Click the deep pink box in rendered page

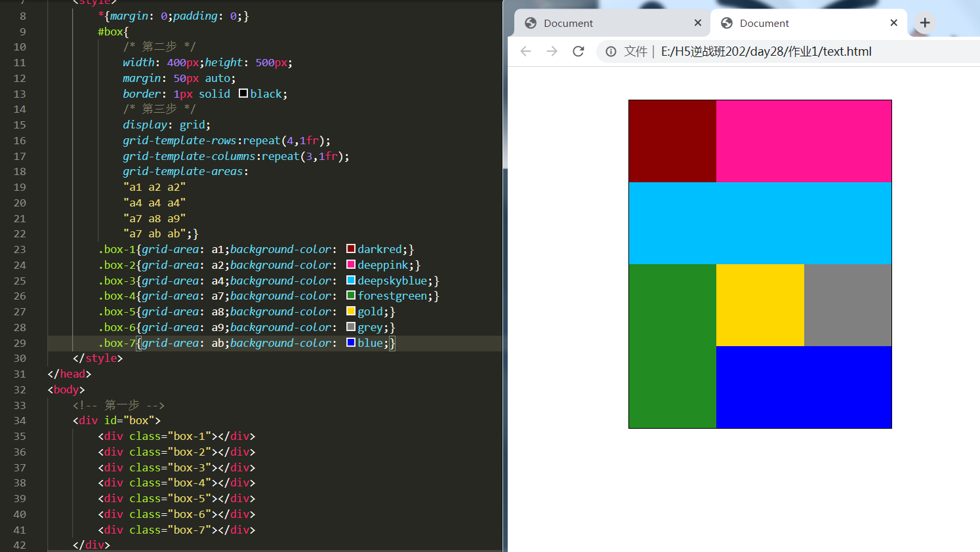tap(804, 141)
